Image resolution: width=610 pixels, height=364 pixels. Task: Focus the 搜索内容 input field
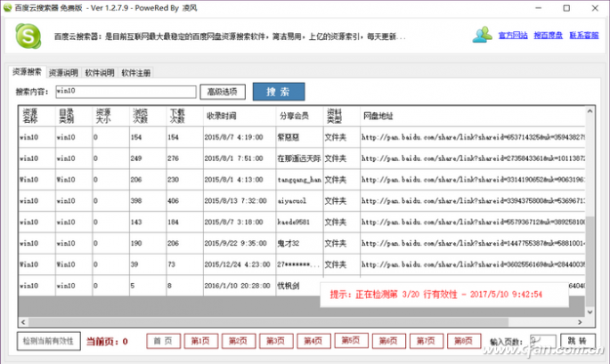pos(126,92)
